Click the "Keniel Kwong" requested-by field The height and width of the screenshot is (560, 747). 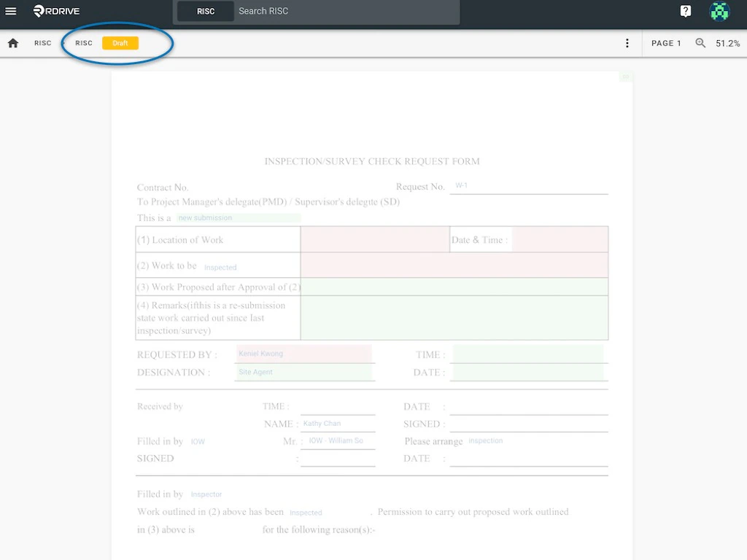(305, 354)
